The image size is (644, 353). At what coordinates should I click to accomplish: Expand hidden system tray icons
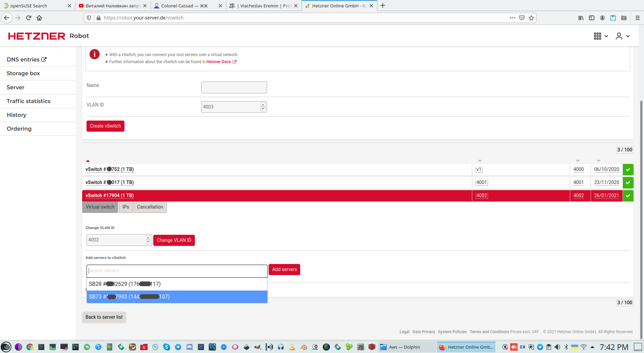coord(592,347)
